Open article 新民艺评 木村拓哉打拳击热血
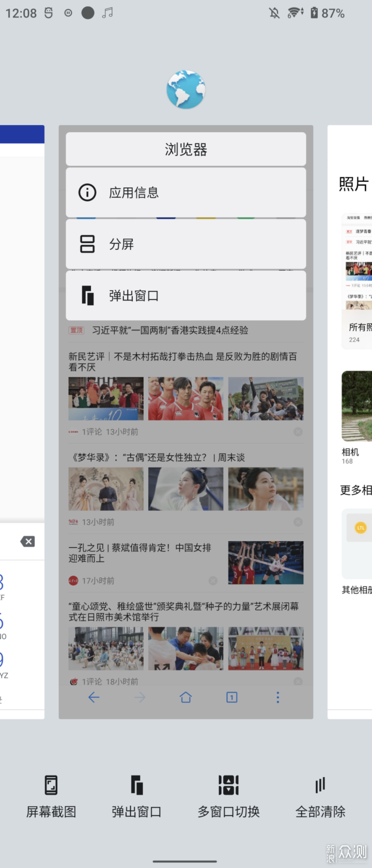 [183, 361]
